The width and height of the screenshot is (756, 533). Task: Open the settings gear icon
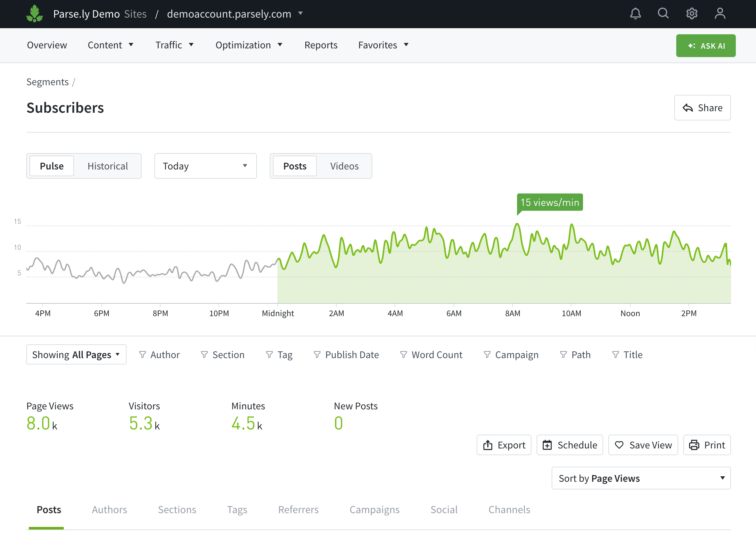[692, 14]
